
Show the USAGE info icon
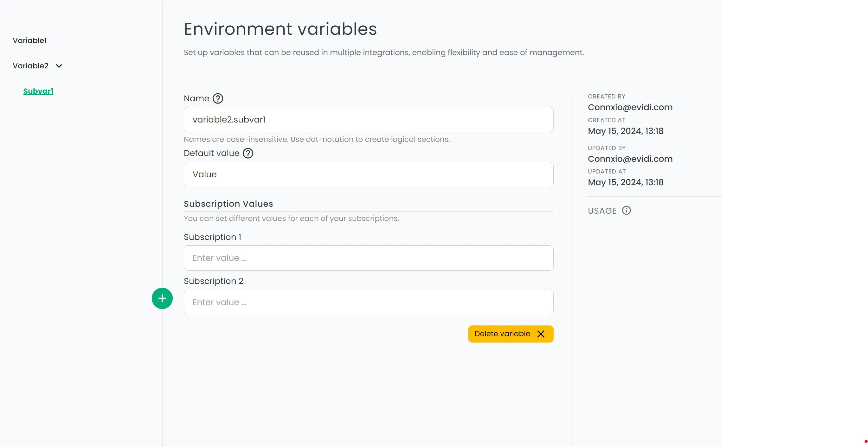click(x=627, y=211)
